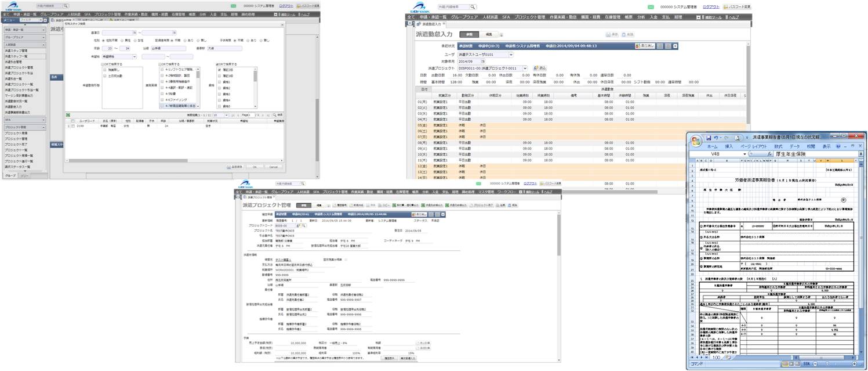The image size is (868, 371).
Task: Select the 女性 radio button
Action: [x=135, y=41]
